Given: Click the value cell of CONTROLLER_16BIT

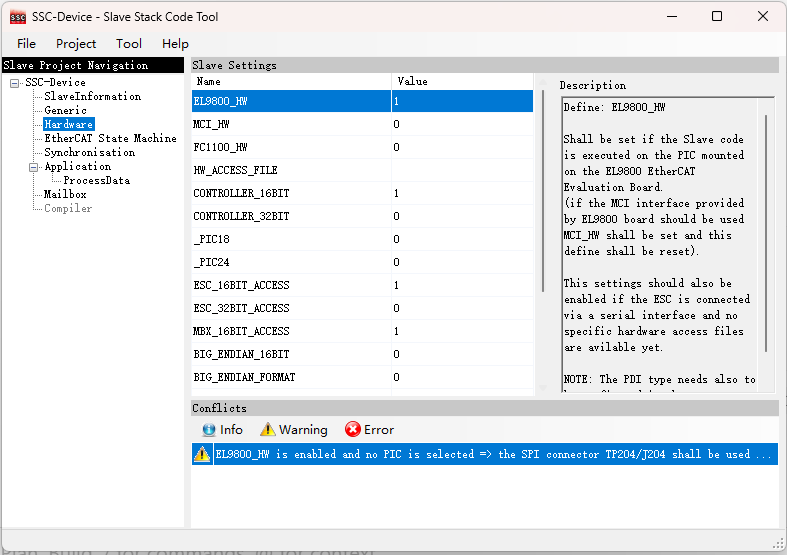Looking at the screenshot, I should pyautogui.click(x=462, y=194).
